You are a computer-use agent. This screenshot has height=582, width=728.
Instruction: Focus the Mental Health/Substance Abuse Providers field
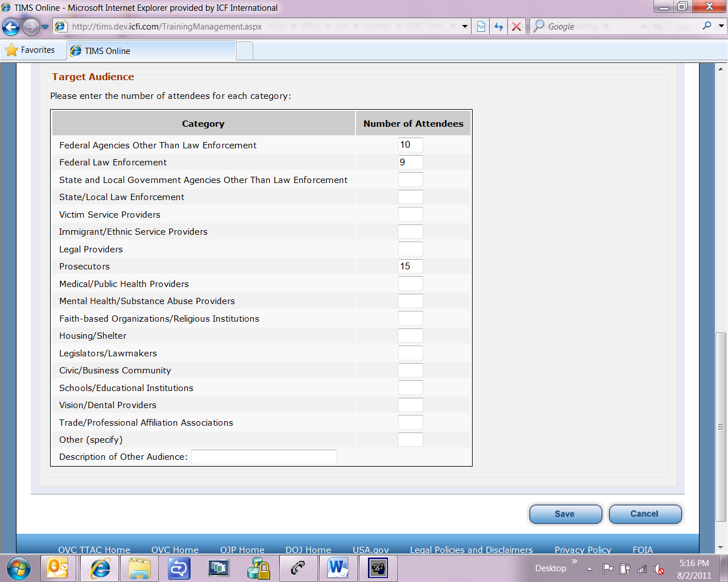[411, 301]
